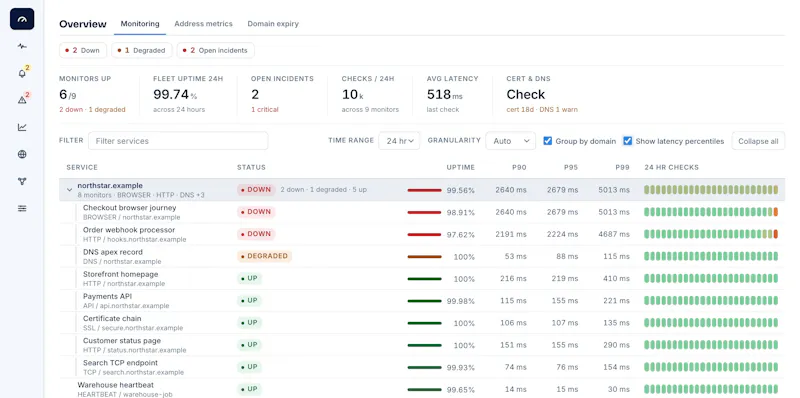The image size is (800, 398).
Task: Click the Payments API 99.98% uptime value
Action: pyautogui.click(x=461, y=301)
